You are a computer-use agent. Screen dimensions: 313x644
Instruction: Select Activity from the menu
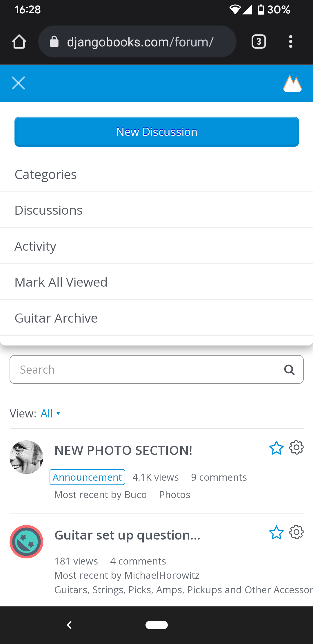tap(35, 246)
